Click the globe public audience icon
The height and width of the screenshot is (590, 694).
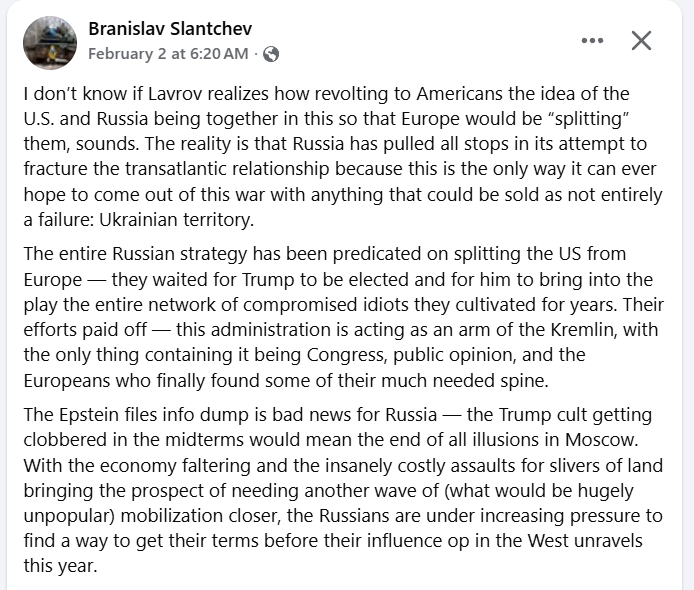pos(271,54)
